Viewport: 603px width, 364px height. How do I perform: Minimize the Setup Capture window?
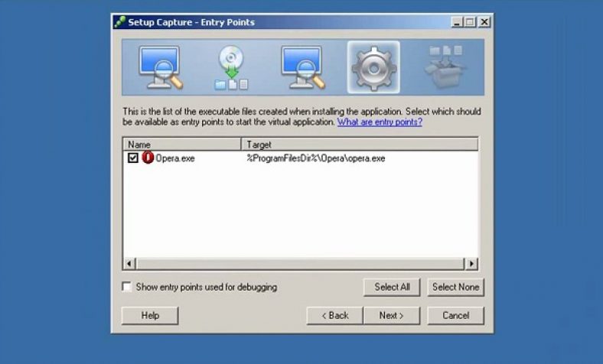coord(456,22)
